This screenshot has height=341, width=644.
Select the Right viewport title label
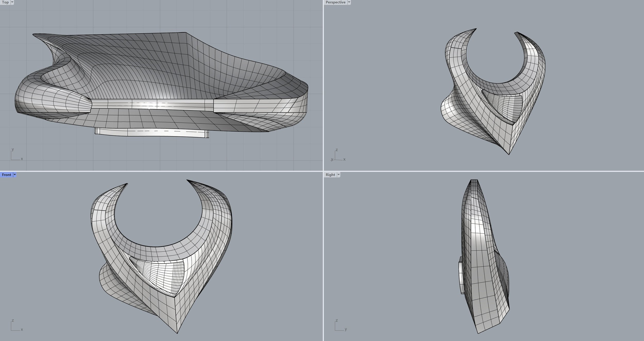[x=330, y=175]
